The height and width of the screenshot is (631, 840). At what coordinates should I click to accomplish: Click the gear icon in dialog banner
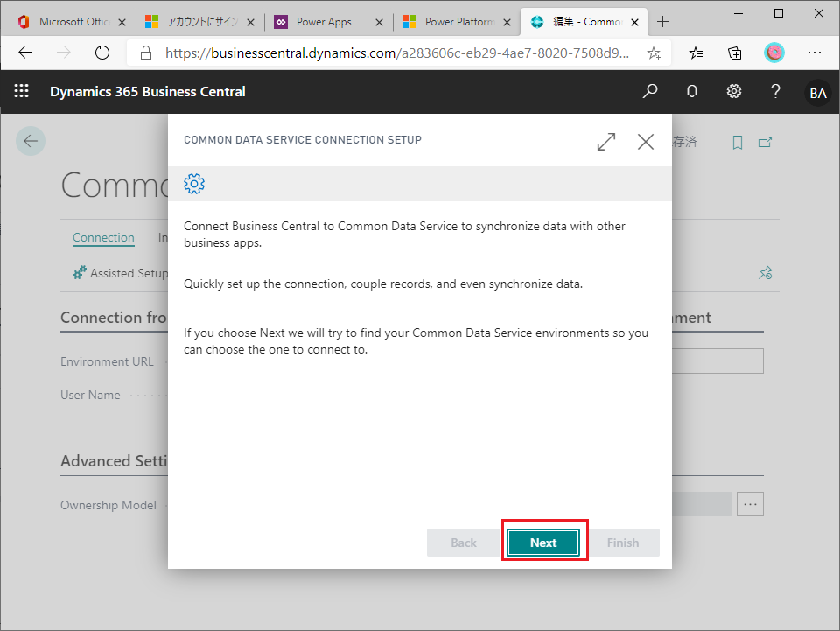pyautogui.click(x=194, y=184)
